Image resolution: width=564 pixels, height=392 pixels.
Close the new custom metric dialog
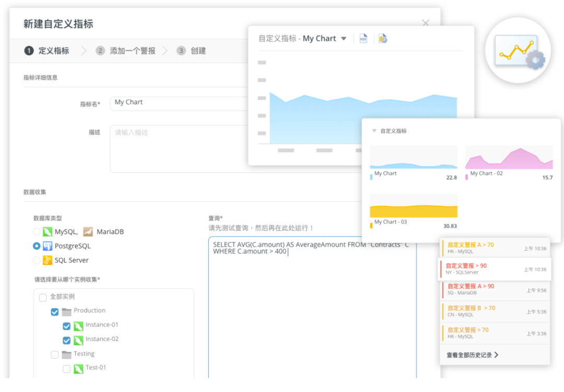tap(426, 23)
